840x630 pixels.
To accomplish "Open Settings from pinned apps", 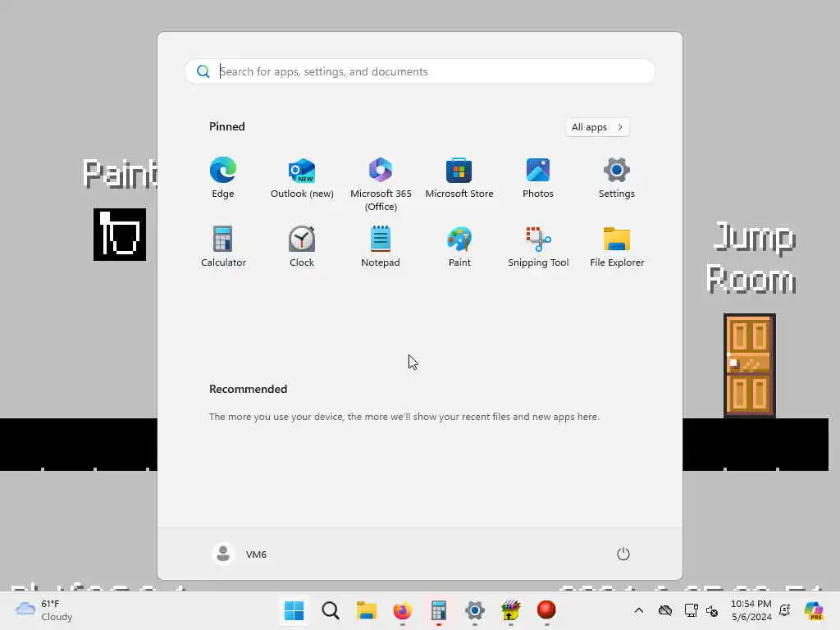I will [x=617, y=178].
